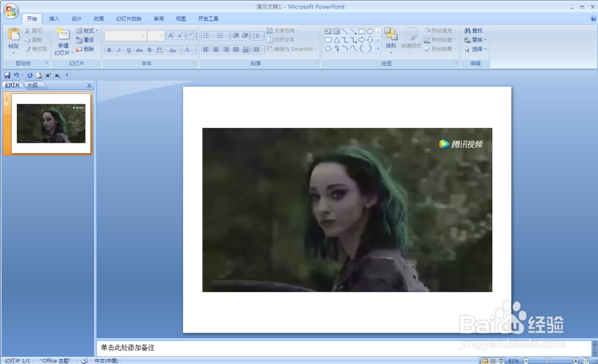Open the line spacing dropdown

[x=257, y=35]
